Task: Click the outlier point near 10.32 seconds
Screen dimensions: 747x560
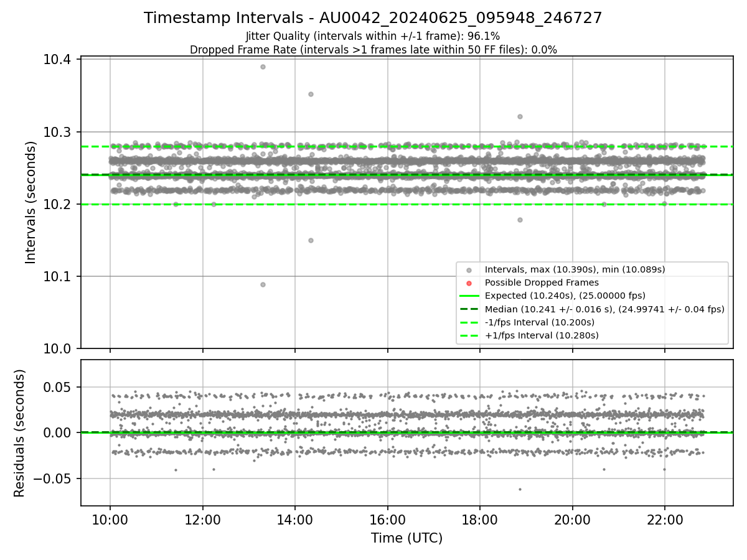Action: [x=520, y=116]
